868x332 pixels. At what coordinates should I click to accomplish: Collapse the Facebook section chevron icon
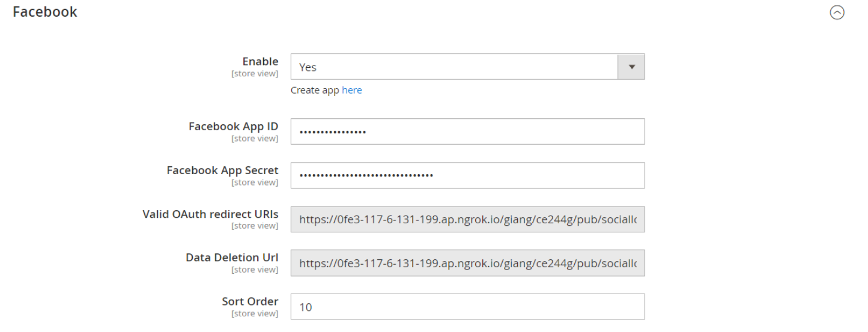837,13
